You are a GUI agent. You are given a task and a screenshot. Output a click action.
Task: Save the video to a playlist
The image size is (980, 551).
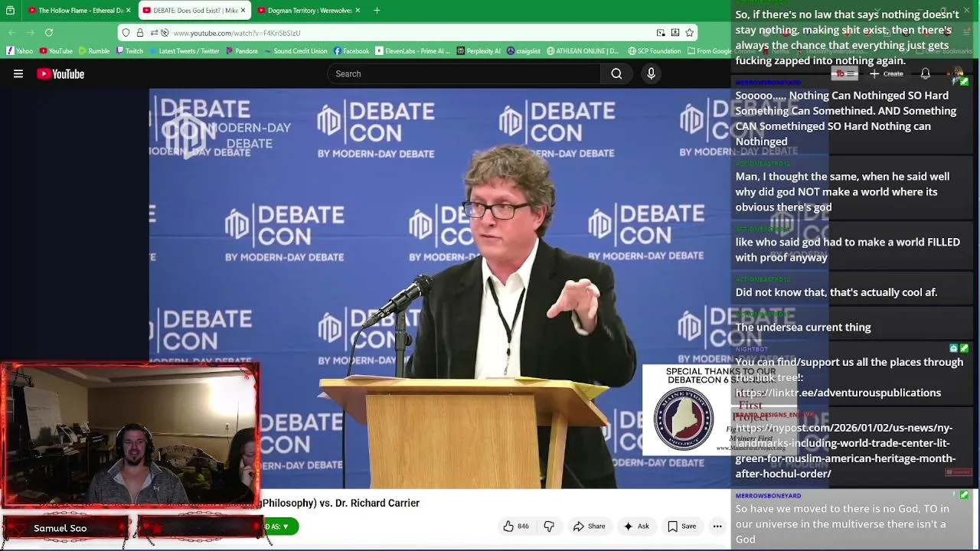[681, 527]
